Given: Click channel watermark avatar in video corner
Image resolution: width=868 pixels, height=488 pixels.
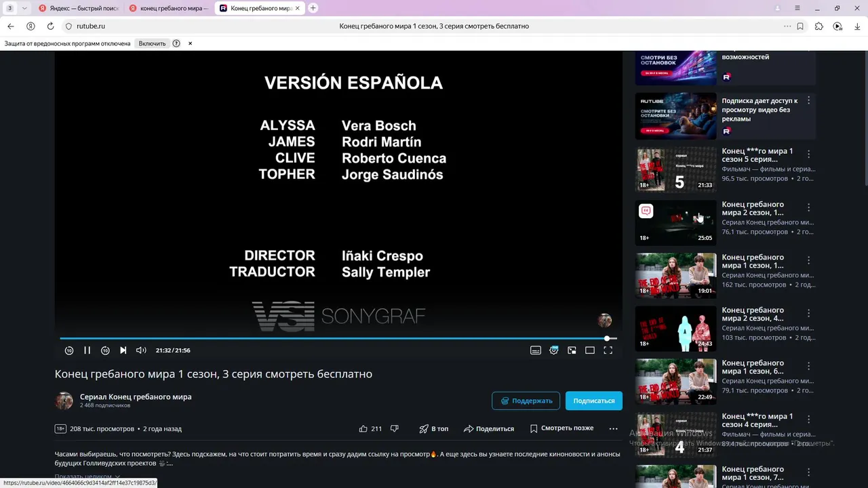Looking at the screenshot, I should pos(605,321).
